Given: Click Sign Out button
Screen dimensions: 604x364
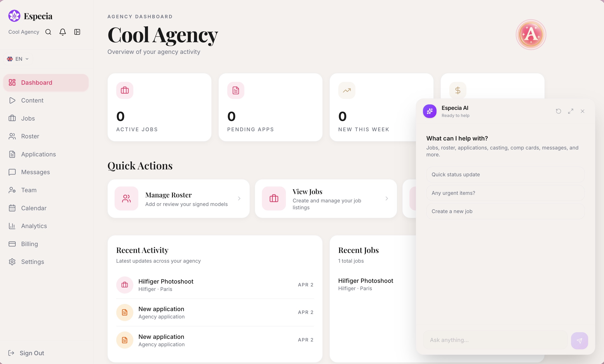Looking at the screenshot, I should coord(26,353).
